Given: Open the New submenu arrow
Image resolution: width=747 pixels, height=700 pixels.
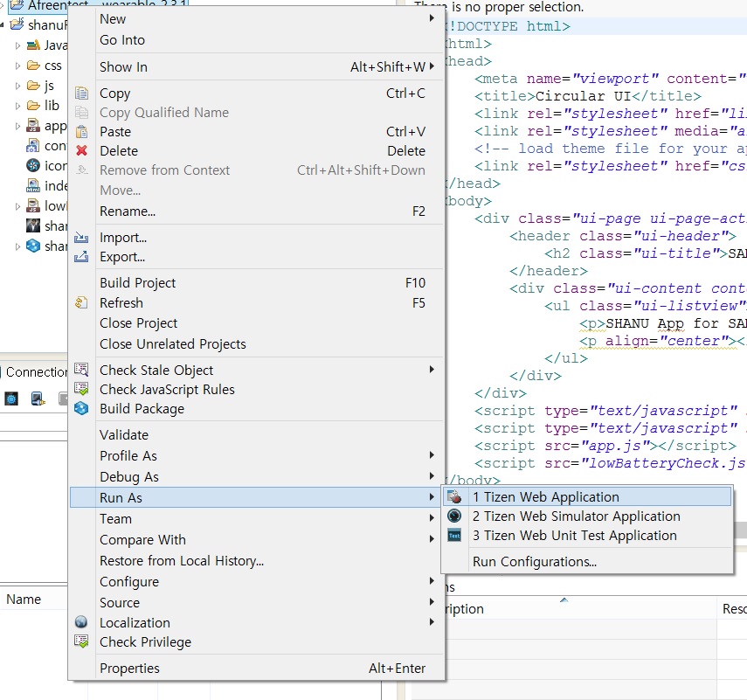Looking at the screenshot, I should (432, 18).
